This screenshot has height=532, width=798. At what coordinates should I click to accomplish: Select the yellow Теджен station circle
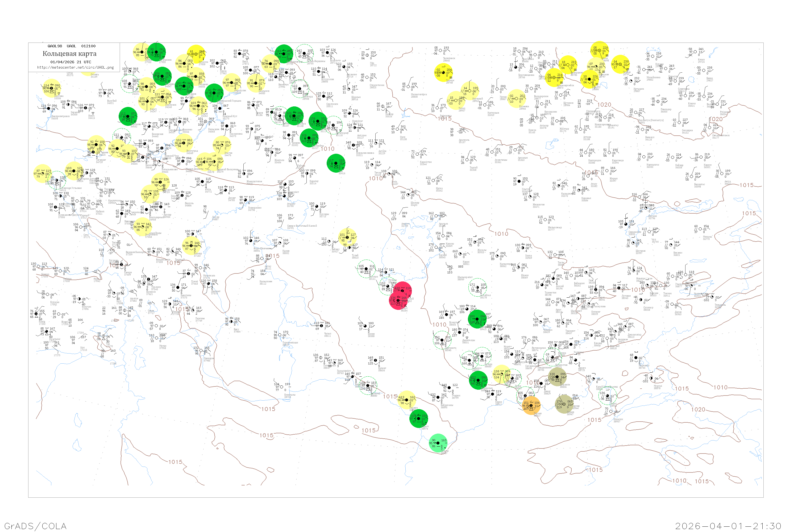(x=407, y=400)
